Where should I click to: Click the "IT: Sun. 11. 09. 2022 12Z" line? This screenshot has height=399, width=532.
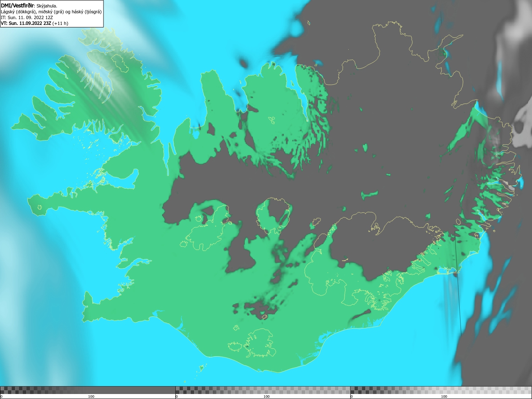27,17
